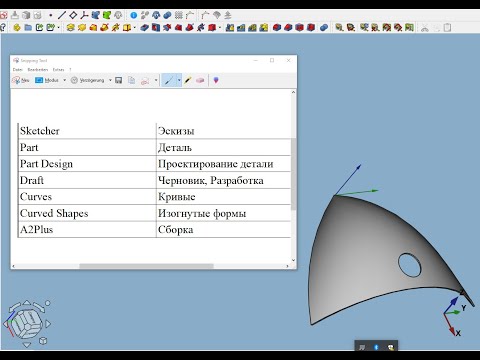Save the snip with floppy disk icon
The width and height of the screenshot is (480, 360).
click(x=119, y=80)
